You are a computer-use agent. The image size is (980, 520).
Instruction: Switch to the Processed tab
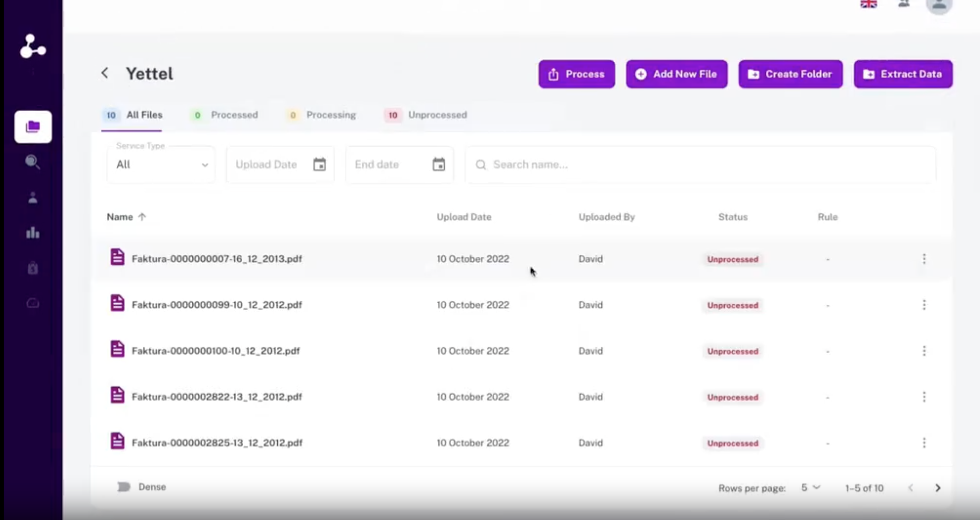click(x=225, y=115)
